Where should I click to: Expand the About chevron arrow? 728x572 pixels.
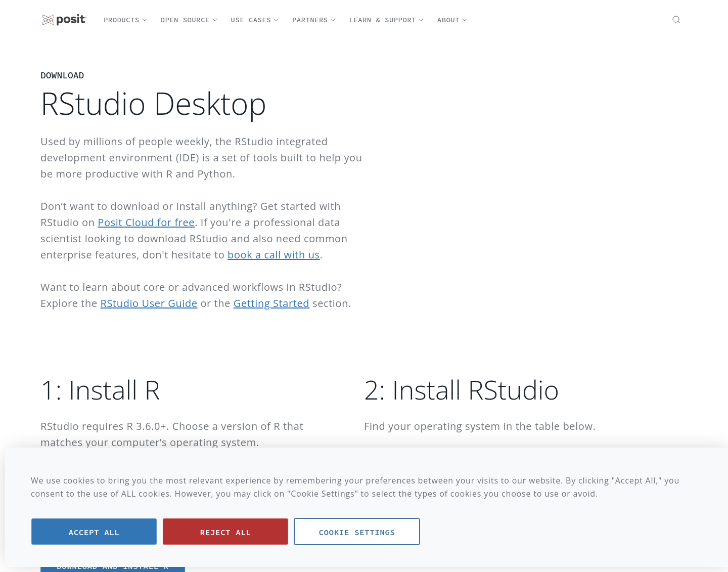click(465, 20)
